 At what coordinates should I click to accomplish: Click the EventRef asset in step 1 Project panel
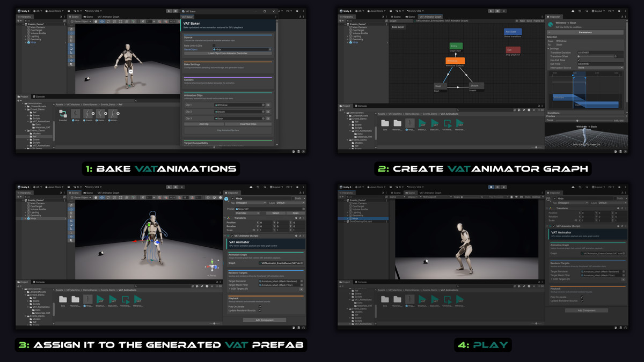tap(63, 114)
